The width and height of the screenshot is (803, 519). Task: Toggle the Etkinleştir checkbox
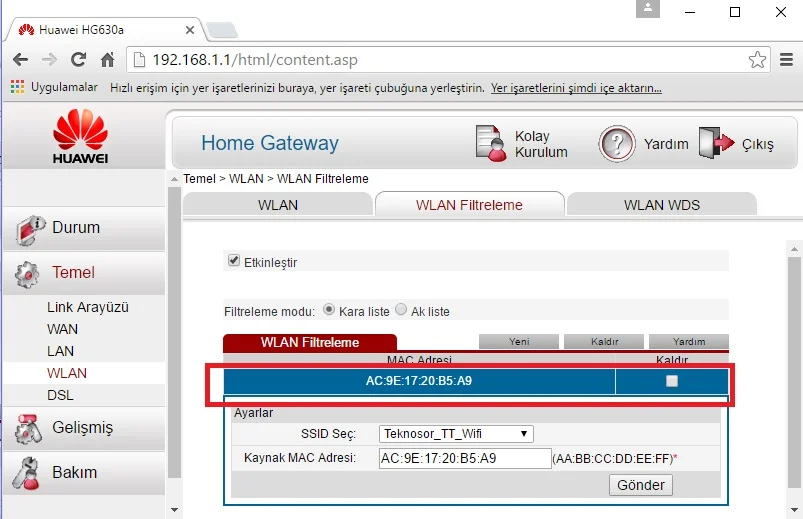234,262
